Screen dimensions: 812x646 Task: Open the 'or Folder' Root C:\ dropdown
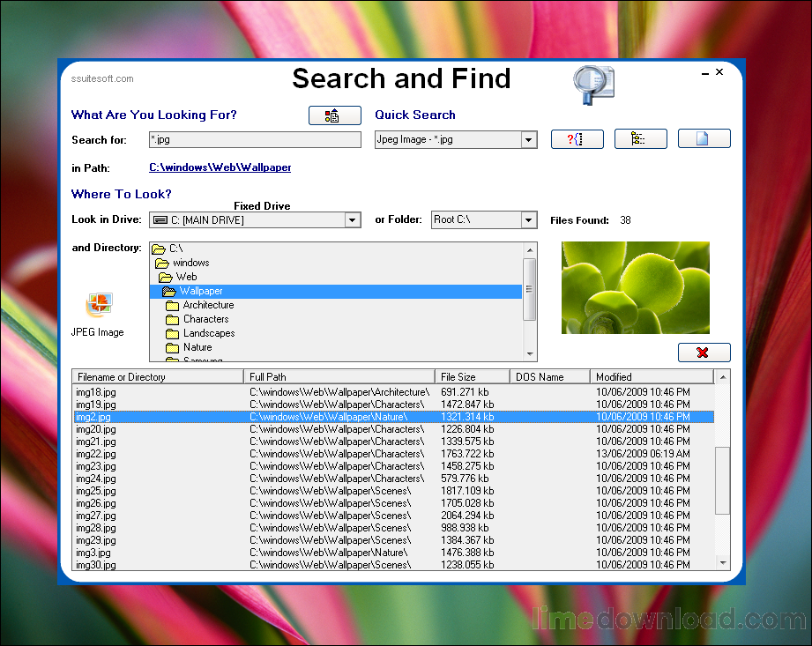[x=528, y=220]
